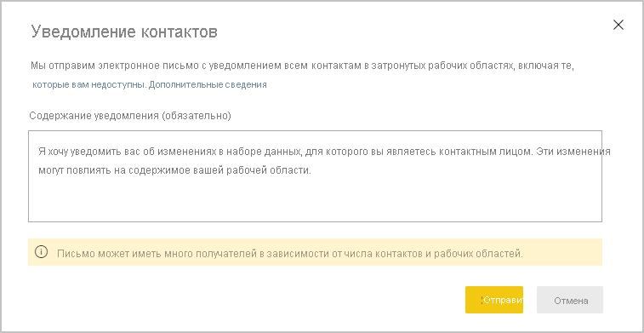Focus the notification content text box
This screenshot has height=333, width=644.
pyautogui.click(x=315, y=176)
